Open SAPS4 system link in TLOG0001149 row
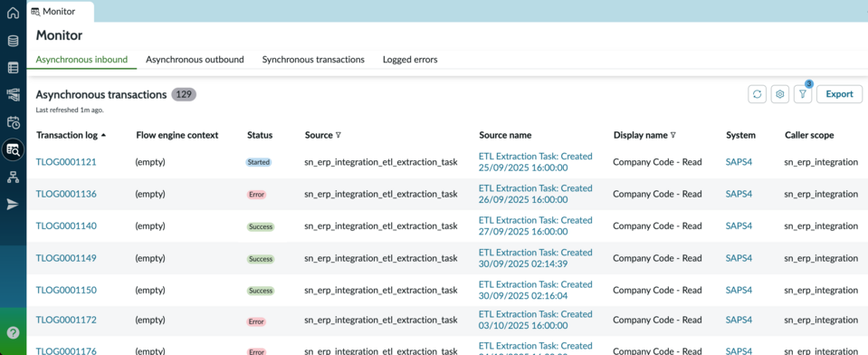This screenshot has height=355, width=868. [x=739, y=258]
